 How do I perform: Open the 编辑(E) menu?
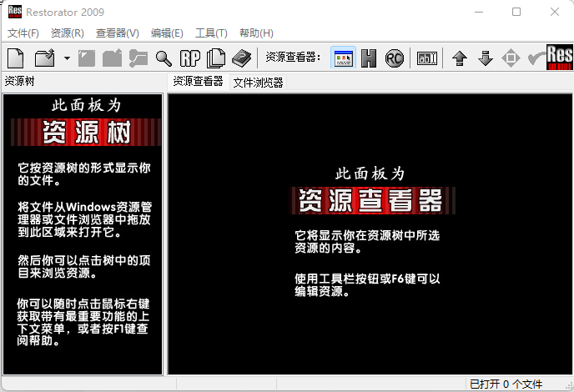(167, 33)
